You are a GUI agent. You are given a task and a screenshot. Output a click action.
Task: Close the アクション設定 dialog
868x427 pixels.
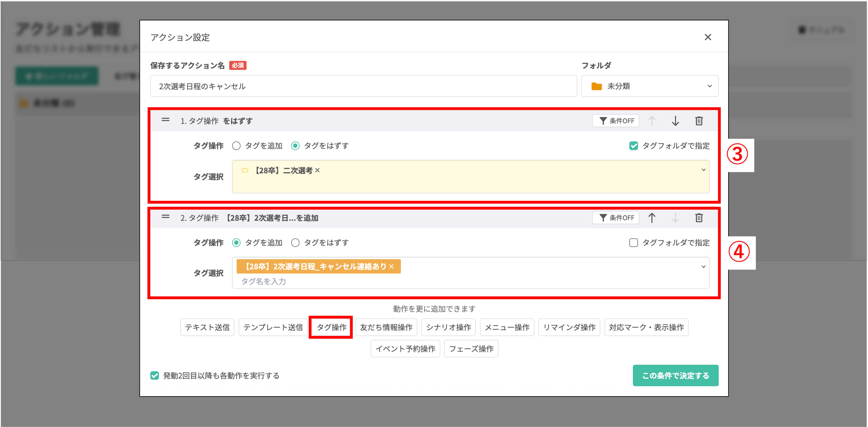click(x=708, y=37)
